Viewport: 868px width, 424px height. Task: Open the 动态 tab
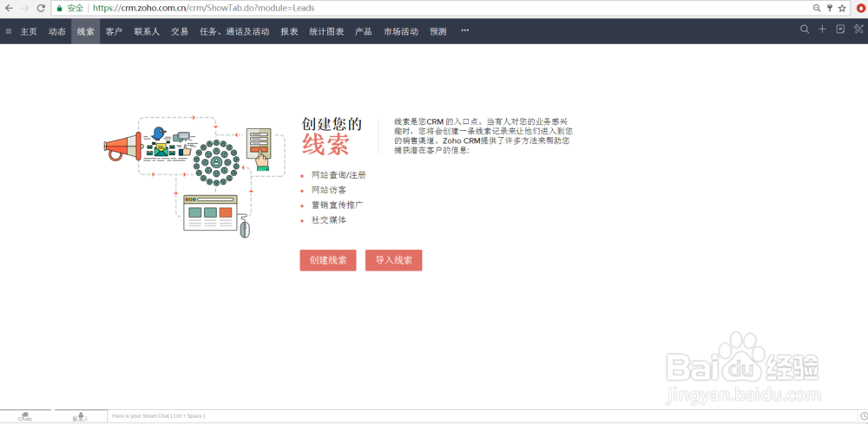(x=57, y=31)
